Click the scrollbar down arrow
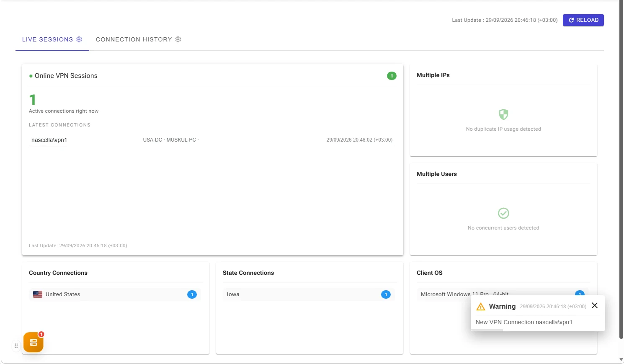Viewport: 624px width, 364px height. pos(621,360)
